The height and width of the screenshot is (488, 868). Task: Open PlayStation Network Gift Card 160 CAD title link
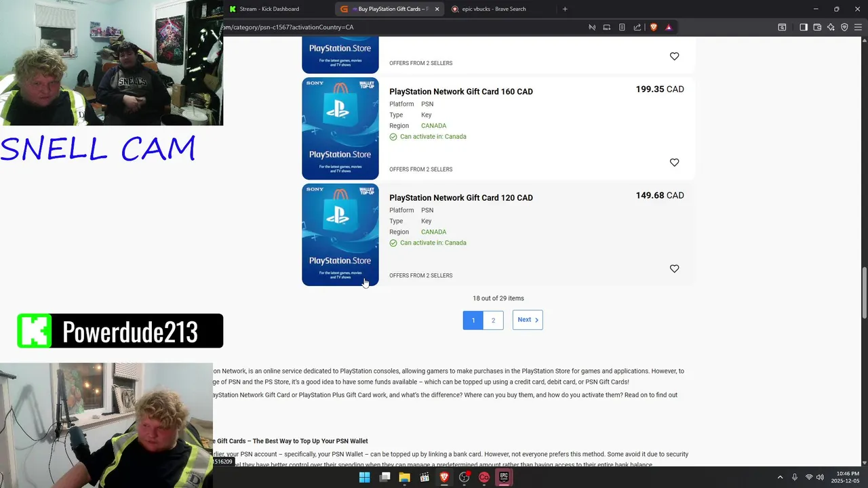(461, 91)
